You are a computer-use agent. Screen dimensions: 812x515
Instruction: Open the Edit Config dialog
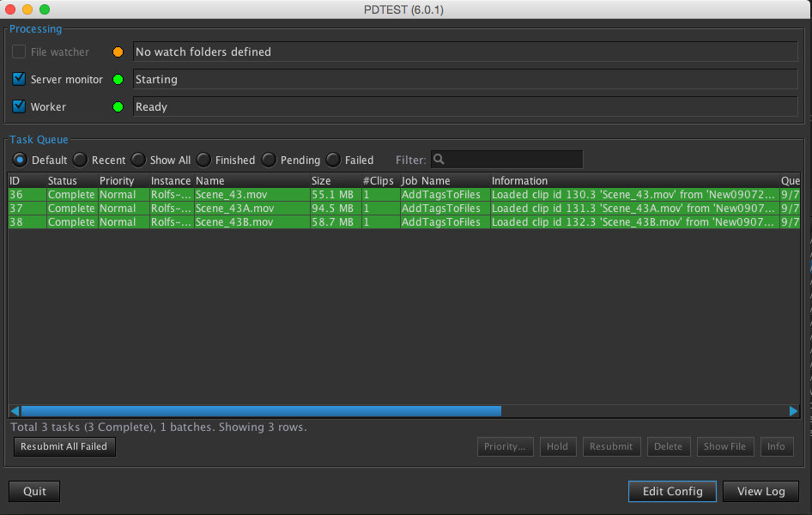(672, 492)
